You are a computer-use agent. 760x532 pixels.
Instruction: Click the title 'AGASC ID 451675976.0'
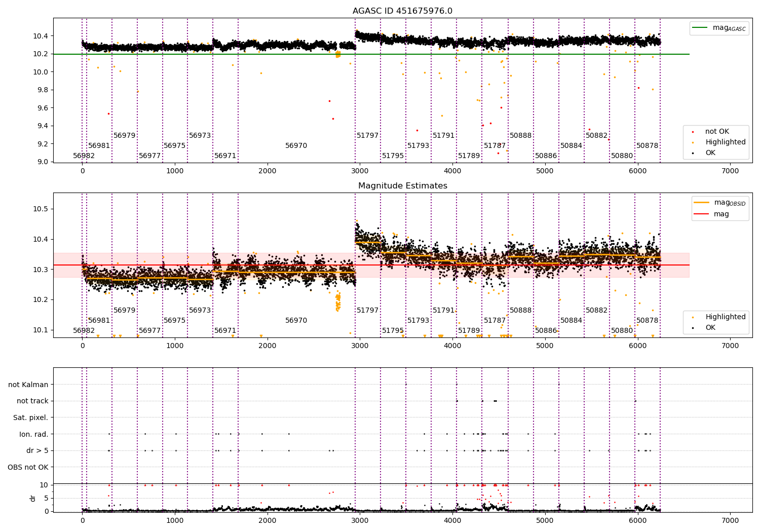pos(402,11)
